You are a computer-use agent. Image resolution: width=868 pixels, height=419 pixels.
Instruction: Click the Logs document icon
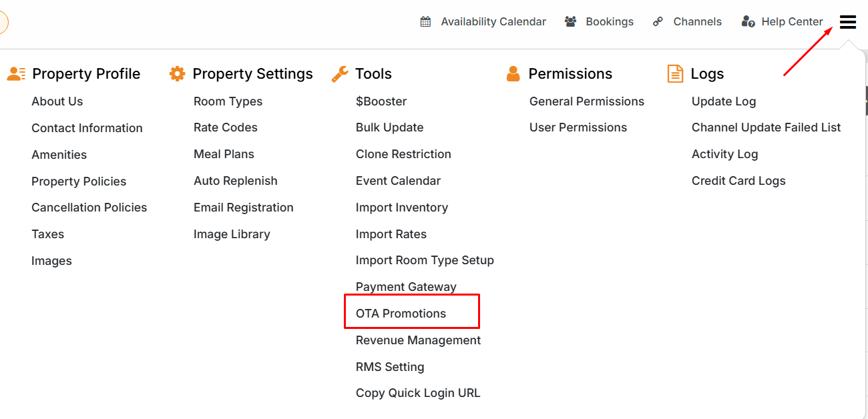675,74
